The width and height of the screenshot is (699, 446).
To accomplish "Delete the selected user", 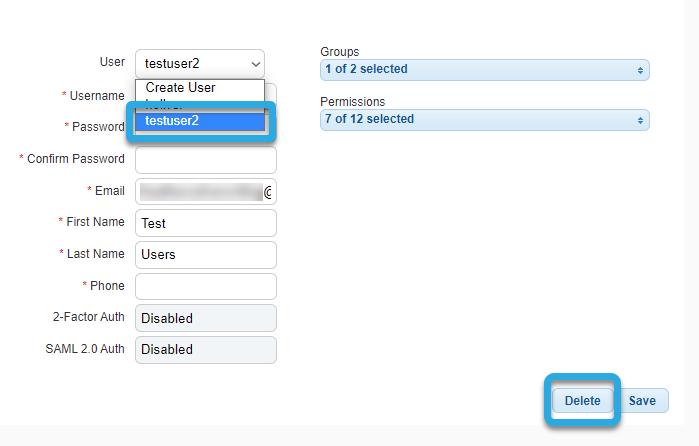I will [582, 401].
